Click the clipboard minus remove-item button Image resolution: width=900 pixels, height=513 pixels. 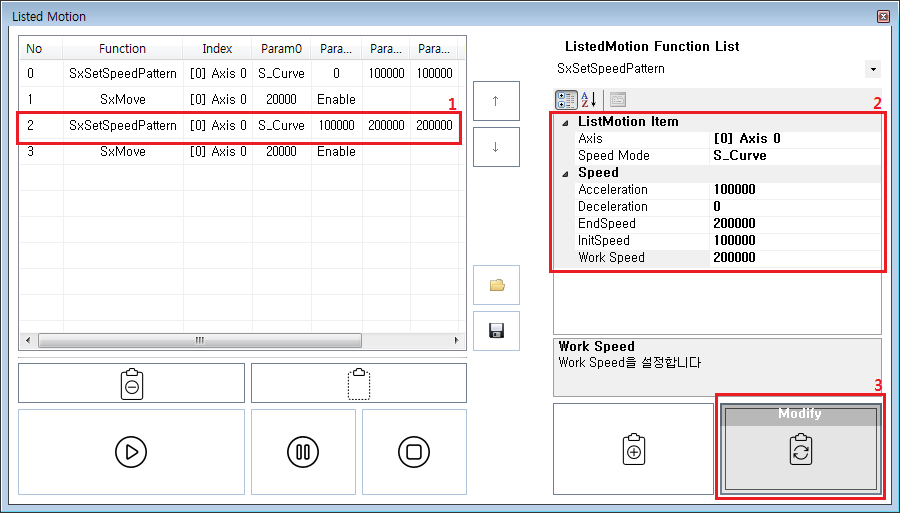pyautogui.click(x=131, y=383)
